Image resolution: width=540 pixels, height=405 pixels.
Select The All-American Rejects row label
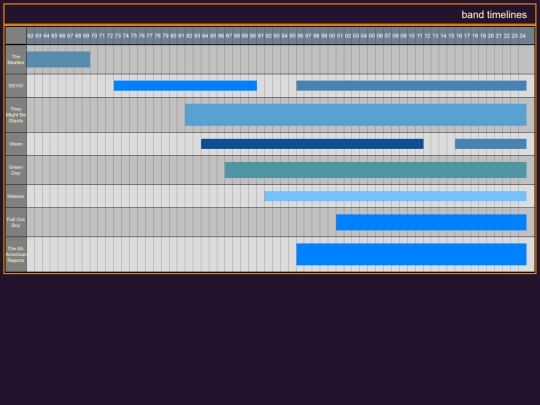tap(16, 254)
